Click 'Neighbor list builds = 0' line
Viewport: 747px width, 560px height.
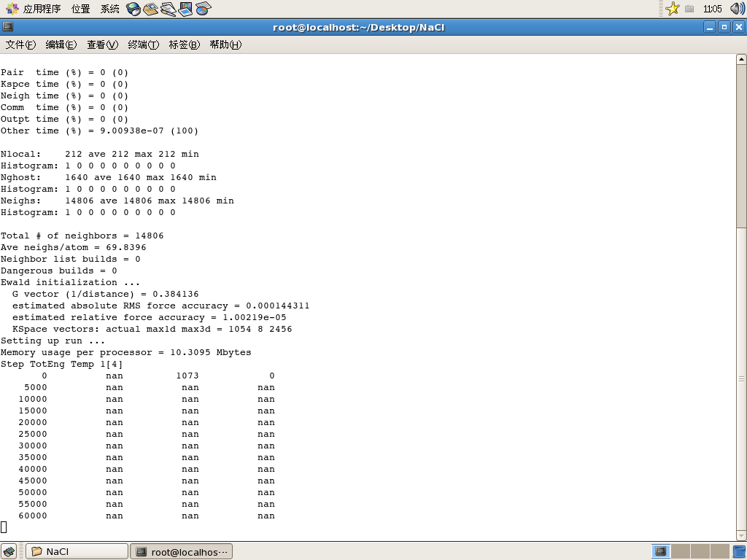point(71,259)
